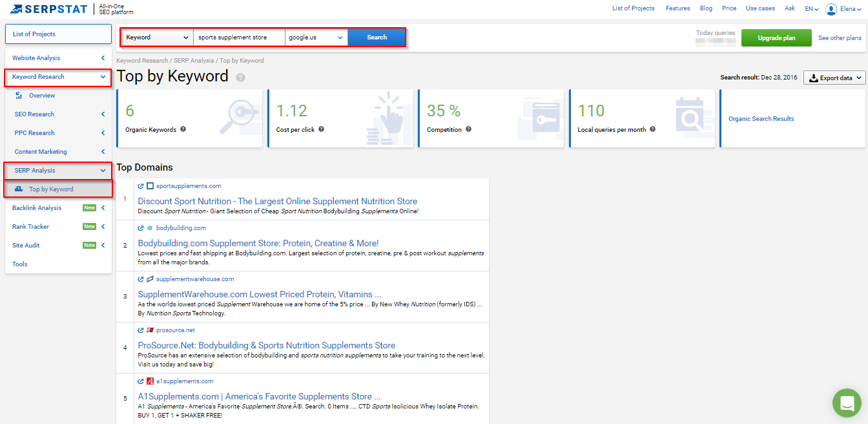Open external link icon for supplementwarehouse.com
Viewport: 868px width, 424px height.
pos(141,279)
